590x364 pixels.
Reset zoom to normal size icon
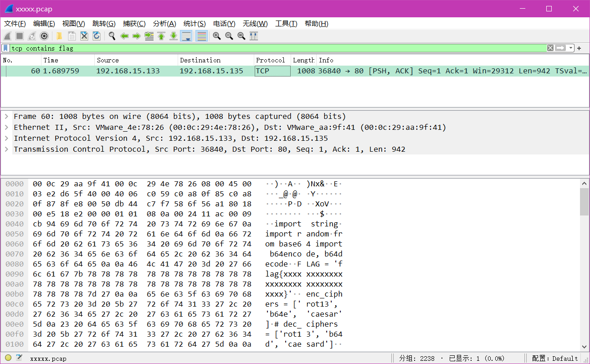click(x=241, y=36)
